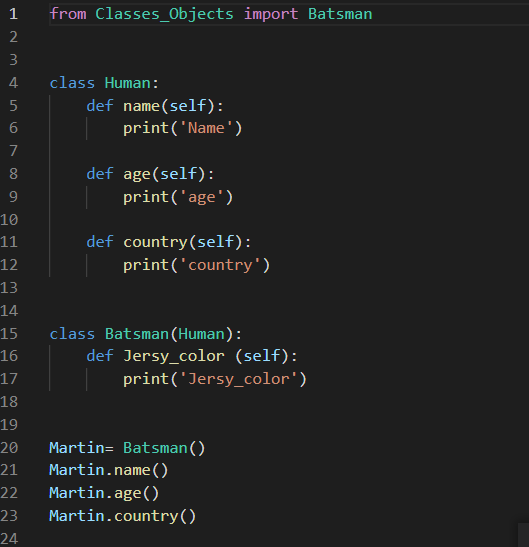The width and height of the screenshot is (529, 547).
Task: Click 'name' method definition on line 5
Action: point(141,106)
